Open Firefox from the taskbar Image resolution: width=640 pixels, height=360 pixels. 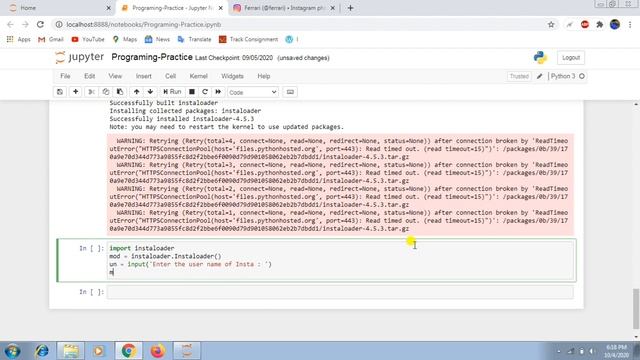tap(158, 351)
